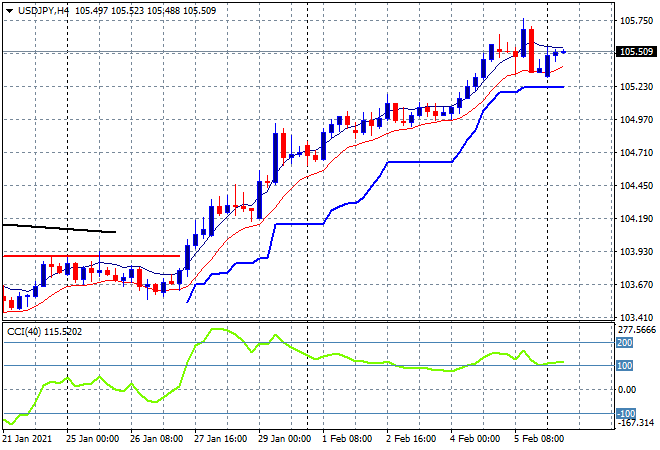Click the 104.710 price axis label
Image resolution: width=660 pixels, height=450 pixels.
[636, 152]
